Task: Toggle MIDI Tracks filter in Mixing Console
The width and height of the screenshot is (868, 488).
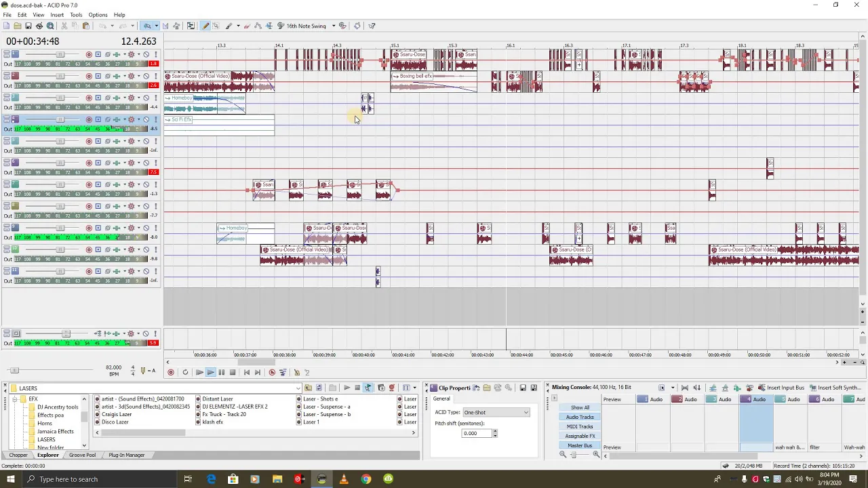Action: click(580, 426)
